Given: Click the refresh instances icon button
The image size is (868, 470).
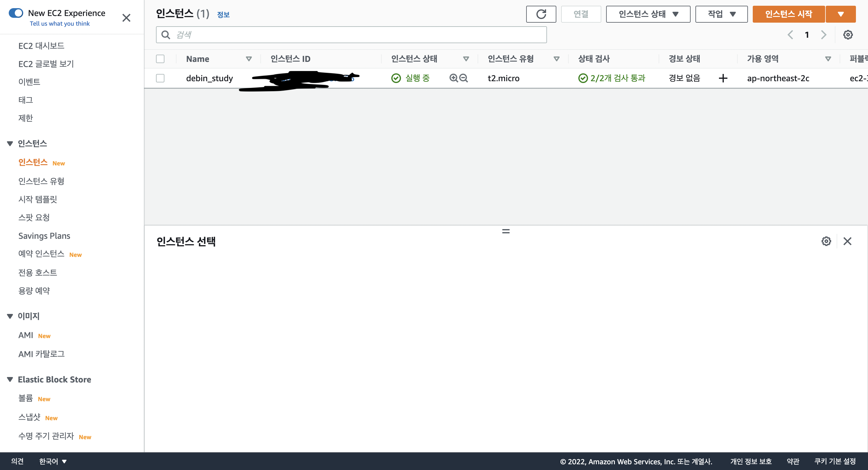Looking at the screenshot, I should pyautogui.click(x=541, y=14).
